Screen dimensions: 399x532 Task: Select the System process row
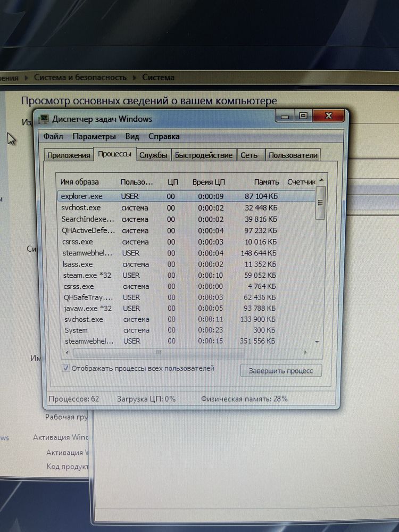tap(187, 330)
